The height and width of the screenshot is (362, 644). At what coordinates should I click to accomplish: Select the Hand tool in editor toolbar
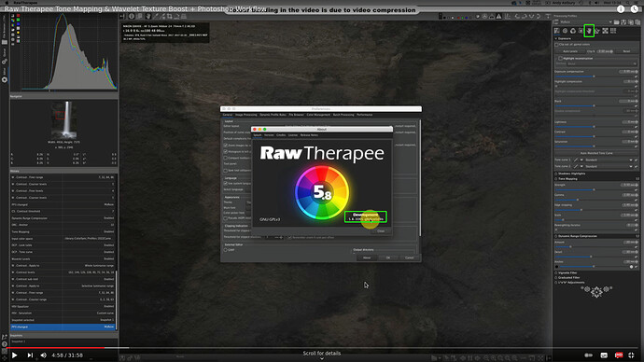click(148, 17)
